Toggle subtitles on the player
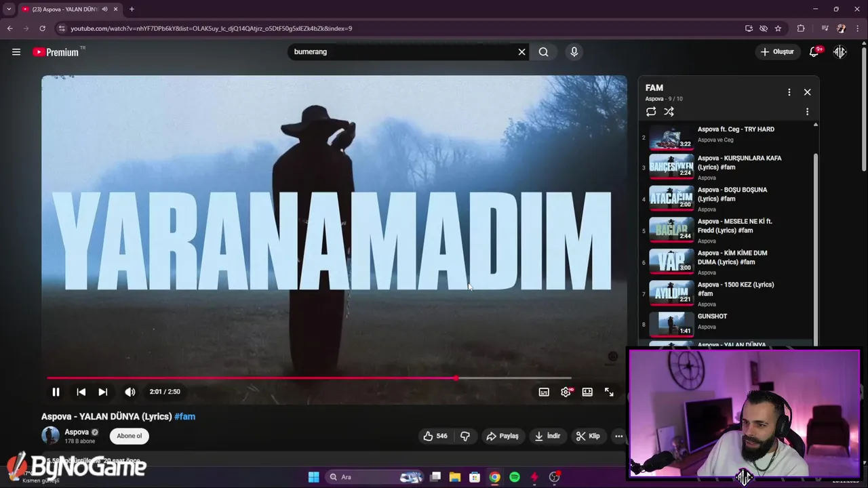This screenshot has height=488, width=868. click(544, 392)
